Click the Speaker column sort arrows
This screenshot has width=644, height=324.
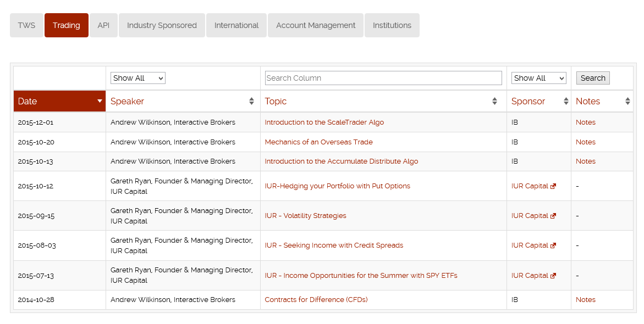tap(251, 101)
